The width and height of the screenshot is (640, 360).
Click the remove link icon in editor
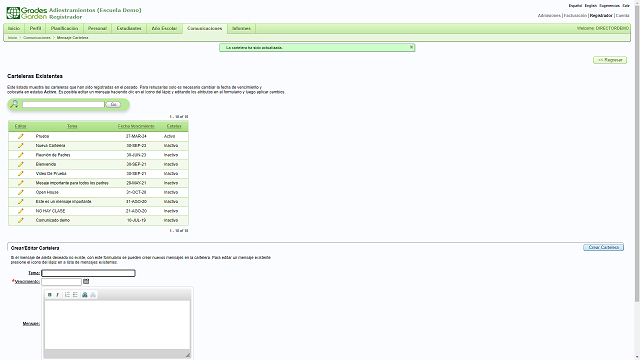(93, 295)
